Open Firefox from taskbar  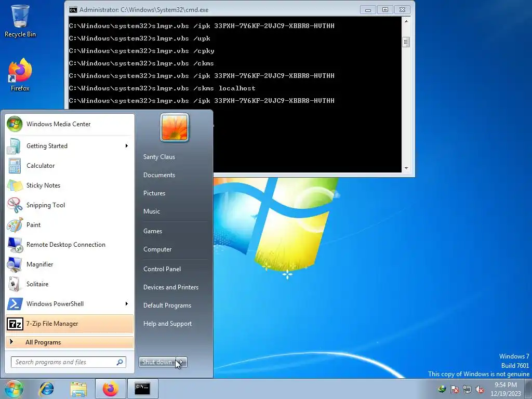point(110,389)
